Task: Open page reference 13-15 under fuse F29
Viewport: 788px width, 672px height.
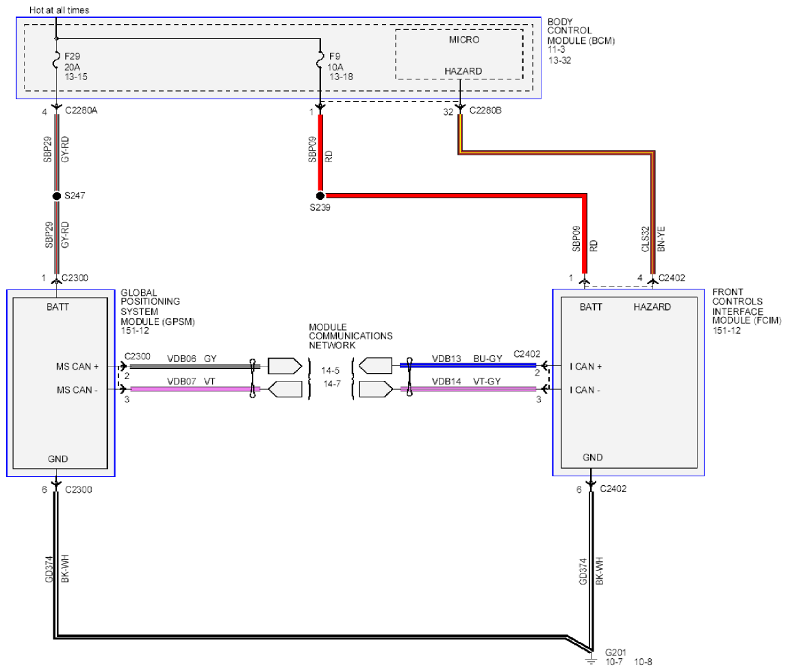Action: (x=76, y=77)
